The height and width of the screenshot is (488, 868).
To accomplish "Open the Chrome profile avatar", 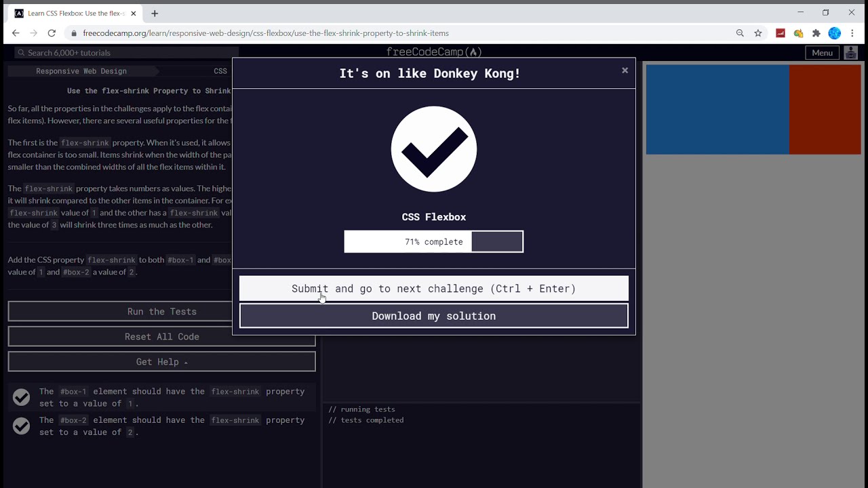I will tap(835, 33).
